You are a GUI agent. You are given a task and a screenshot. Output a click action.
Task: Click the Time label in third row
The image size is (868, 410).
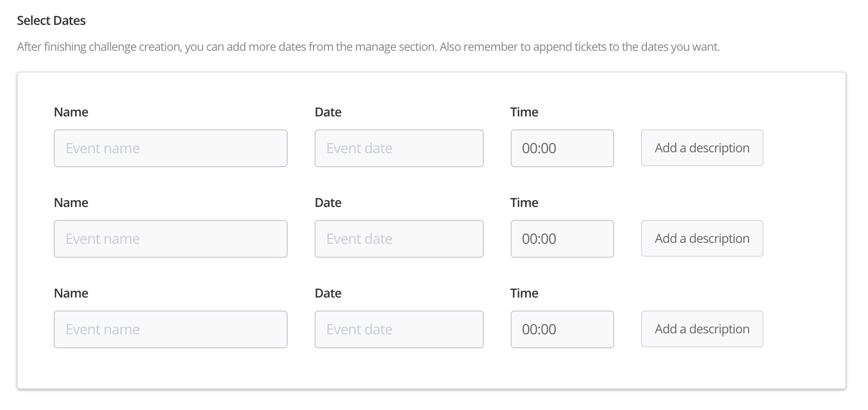[524, 293]
